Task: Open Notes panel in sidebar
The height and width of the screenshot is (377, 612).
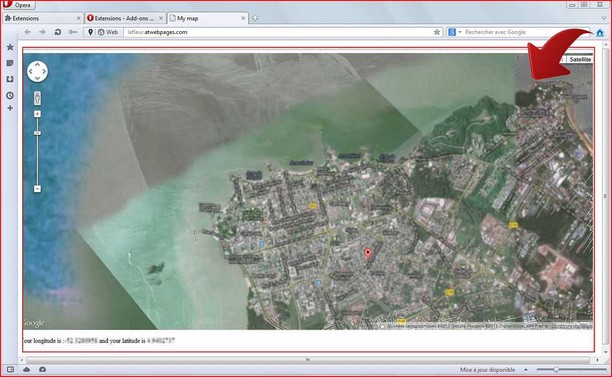Action: pyautogui.click(x=10, y=63)
